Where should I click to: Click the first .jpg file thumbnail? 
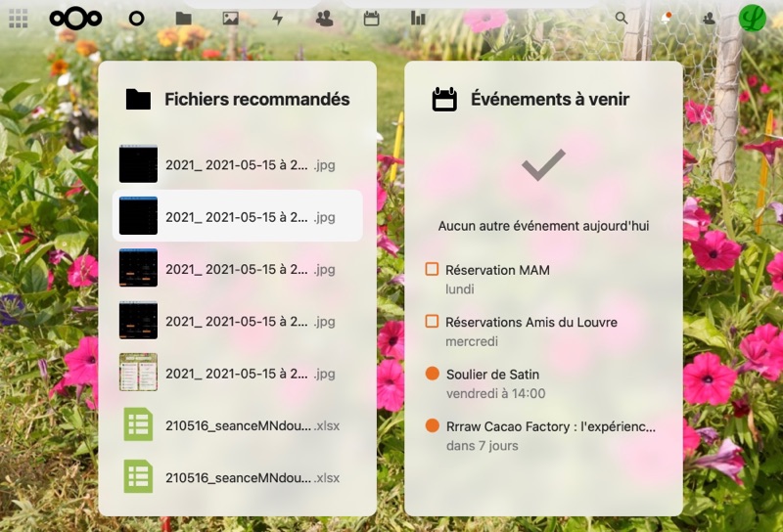click(x=138, y=164)
